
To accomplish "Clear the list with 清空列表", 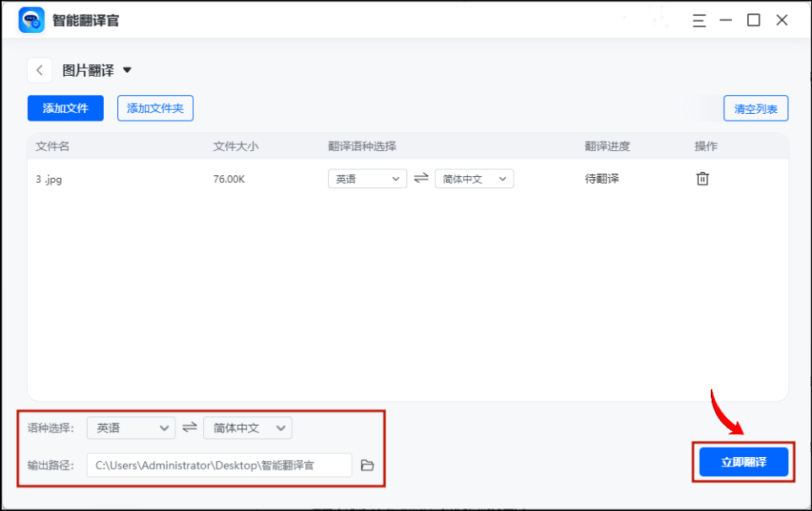I will pyautogui.click(x=756, y=109).
